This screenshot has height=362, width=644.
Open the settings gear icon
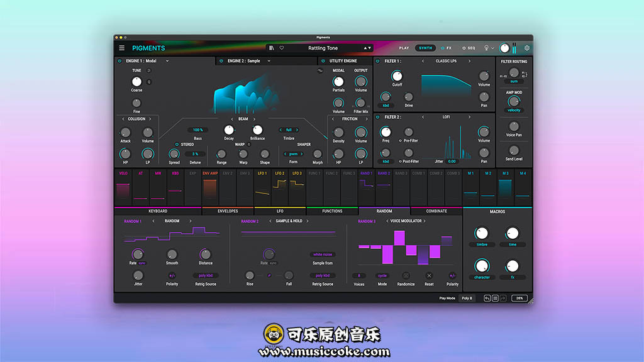(527, 48)
